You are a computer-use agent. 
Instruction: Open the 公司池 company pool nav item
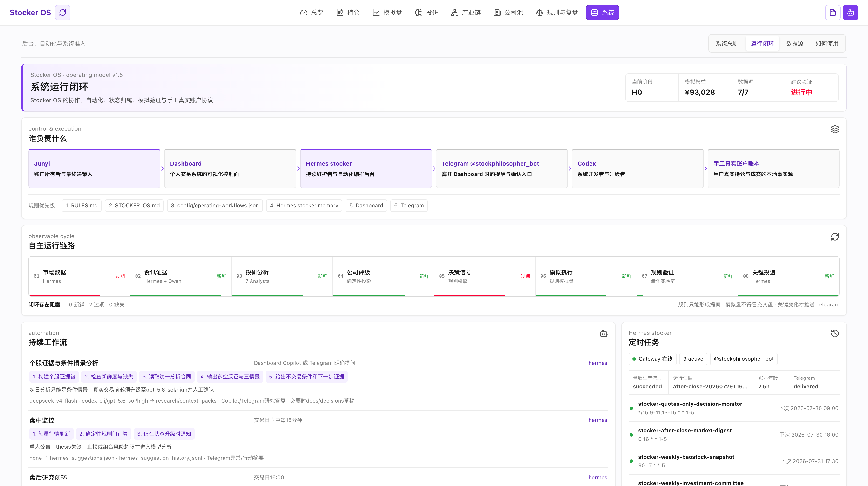[509, 13]
